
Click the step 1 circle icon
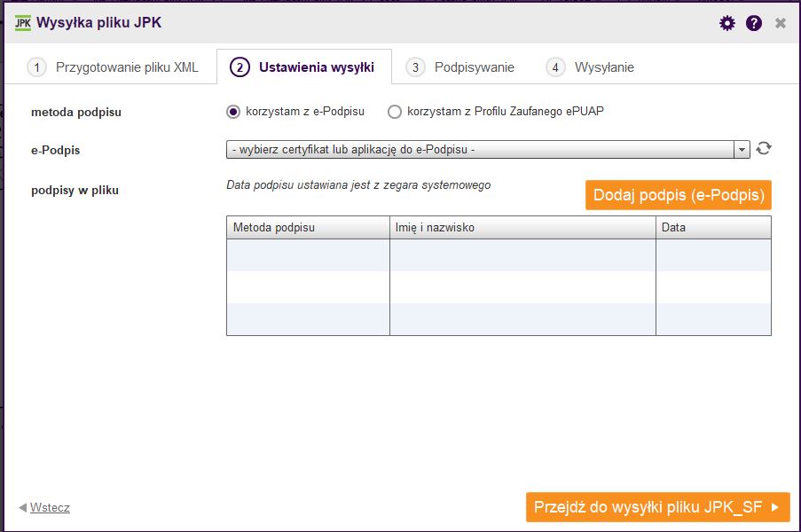click(36, 67)
